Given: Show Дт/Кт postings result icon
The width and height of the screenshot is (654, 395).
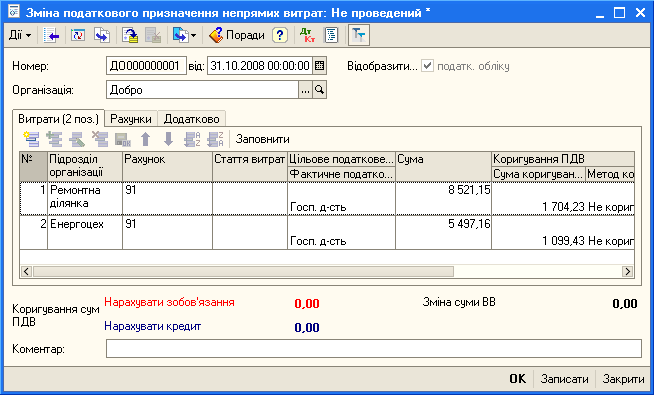Looking at the screenshot, I should 307,35.
